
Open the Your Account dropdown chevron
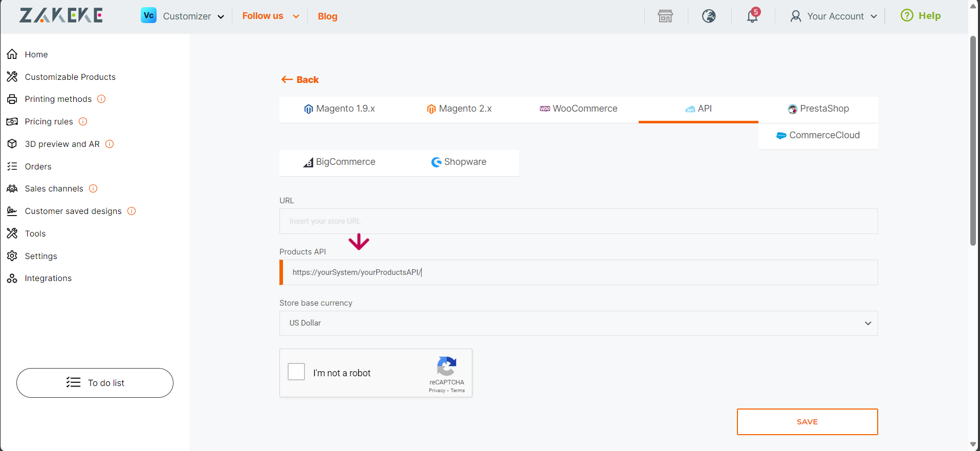click(874, 16)
